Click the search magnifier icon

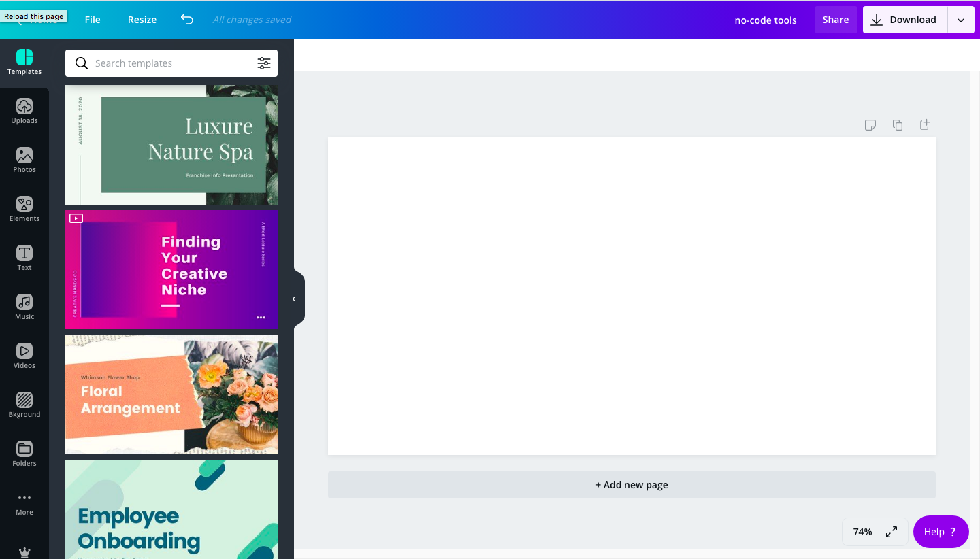pyautogui.click(x=82, y=63)
